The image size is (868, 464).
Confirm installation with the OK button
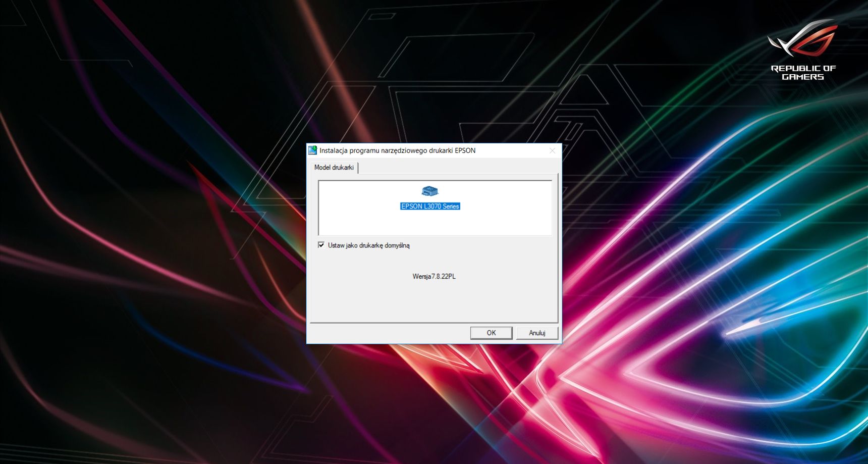491,333
